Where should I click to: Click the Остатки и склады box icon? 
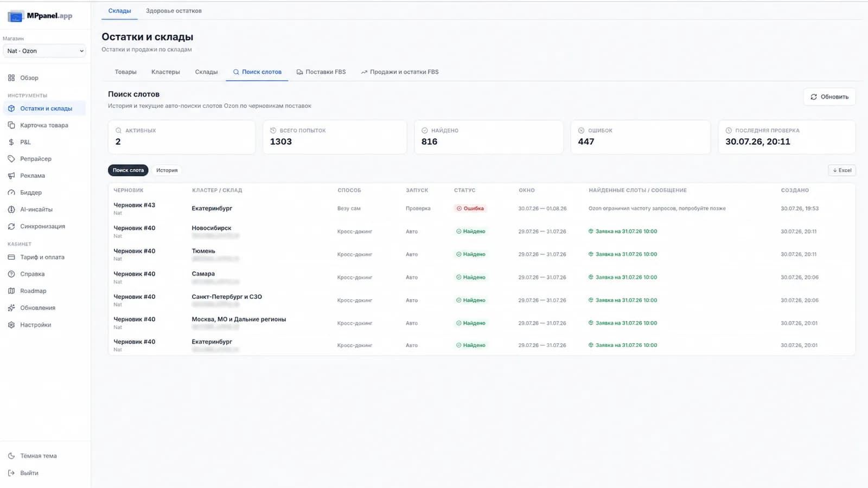tap(11, 108)
